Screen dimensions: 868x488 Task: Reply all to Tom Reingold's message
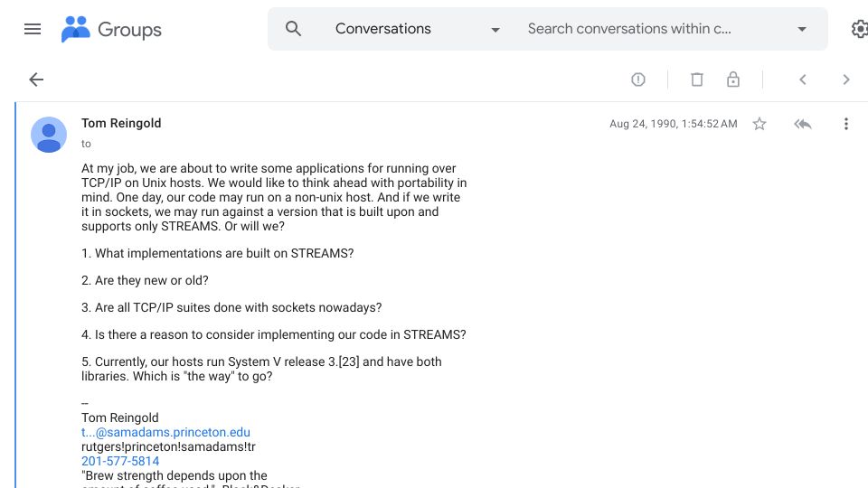click(803, 124)
